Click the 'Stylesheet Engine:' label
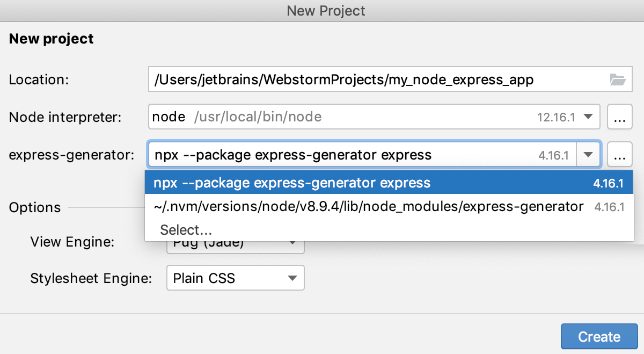644x354 pixels. coord(91,278)
